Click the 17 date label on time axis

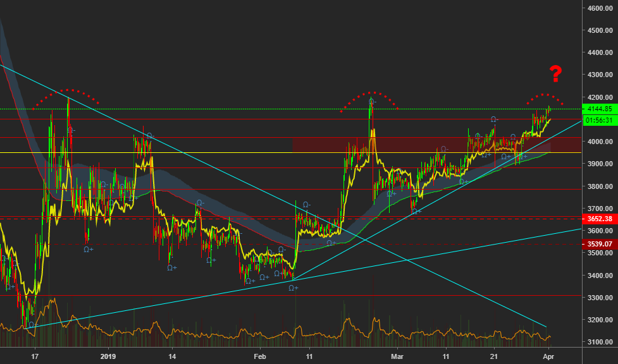click(35, 355)
